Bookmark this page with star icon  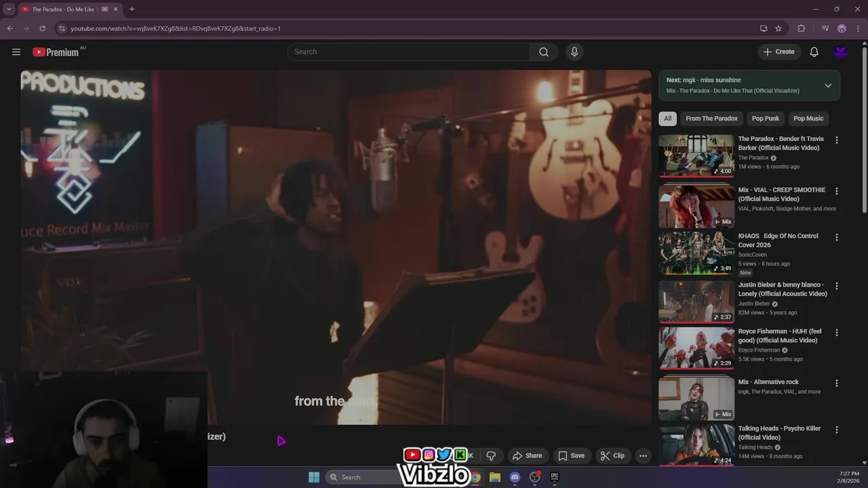778,28
